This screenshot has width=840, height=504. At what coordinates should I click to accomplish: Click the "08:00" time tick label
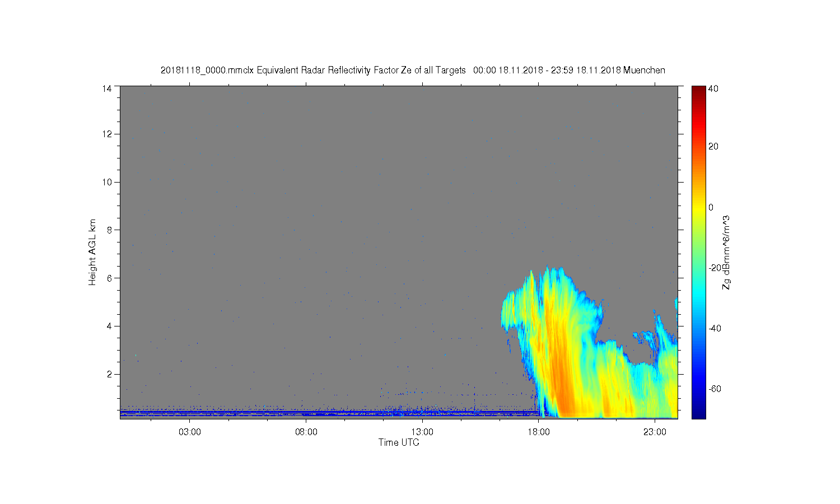(306, 432)
